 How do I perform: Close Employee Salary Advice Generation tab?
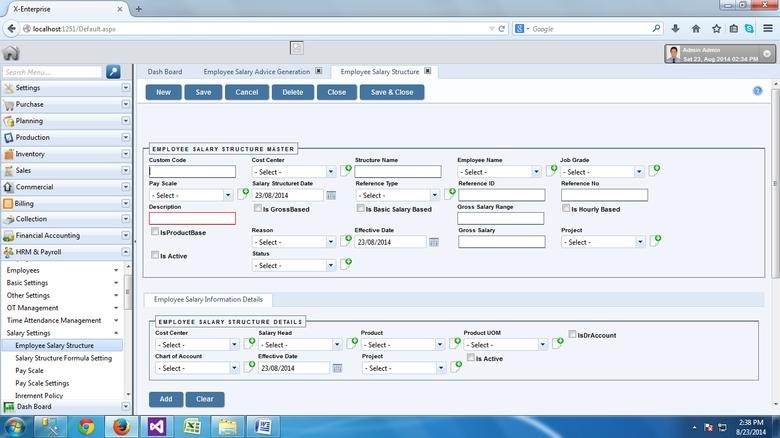click(x=319, y=71)
